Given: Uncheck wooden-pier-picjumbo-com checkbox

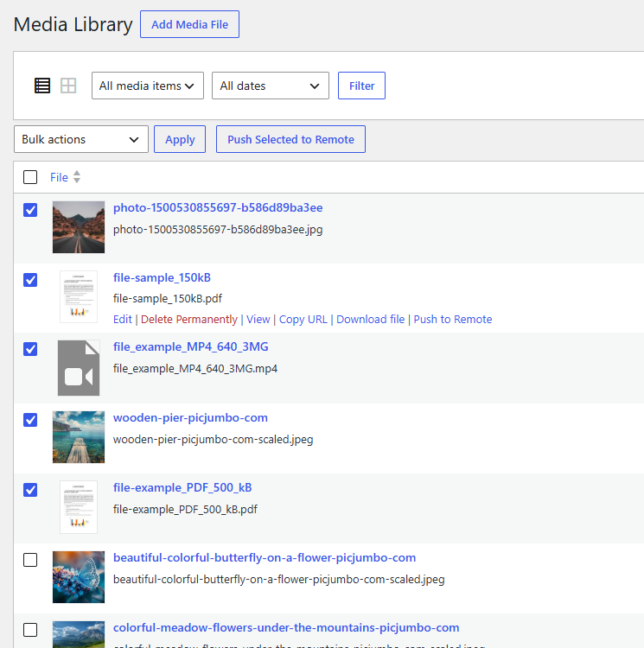Looking at the screenshot, I should (x=30, y=420).
